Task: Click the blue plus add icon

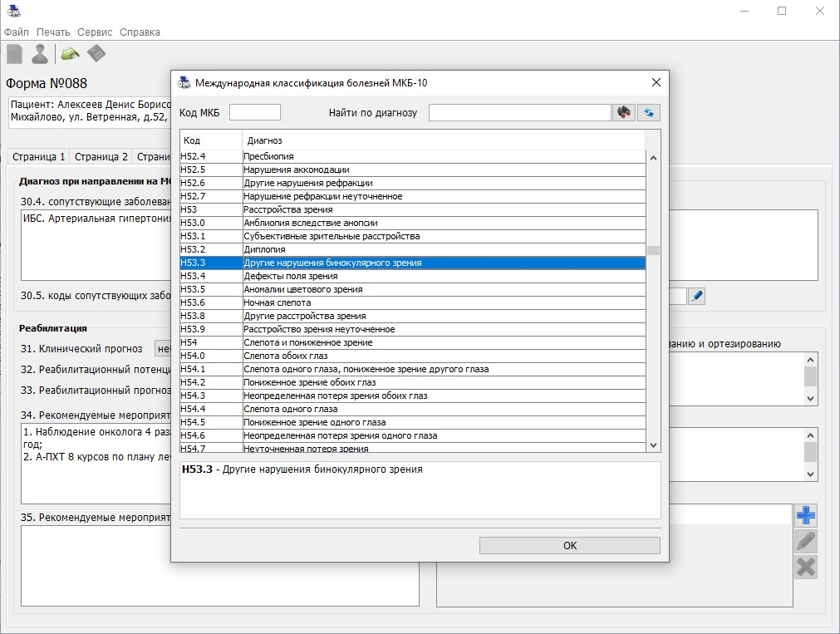Action: point(805,515)
